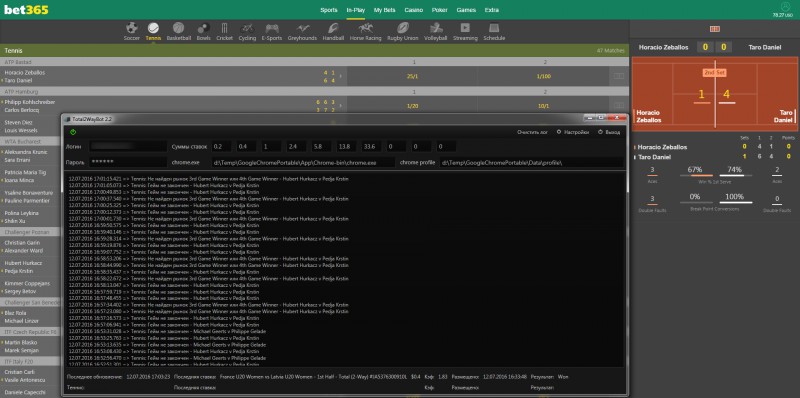Collapse the Challenger Poznan section header
This screenshot has height=398, width=800.
click(31, 232)
